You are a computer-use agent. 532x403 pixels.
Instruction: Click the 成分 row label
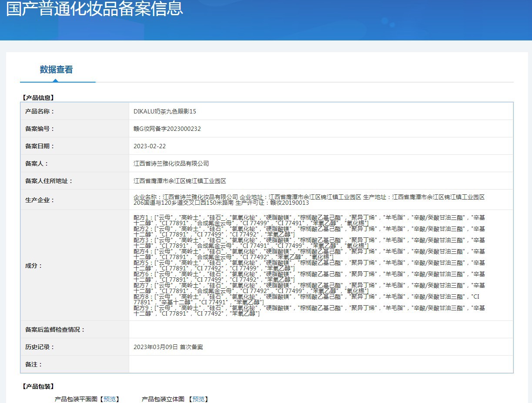click(x=34, y=266)
